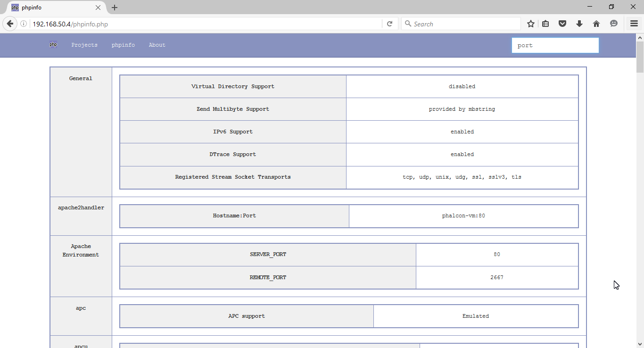This screenshot has height=348, width=644.
Task: Click the 'Emulated' value cell
Action: [476, 316]
